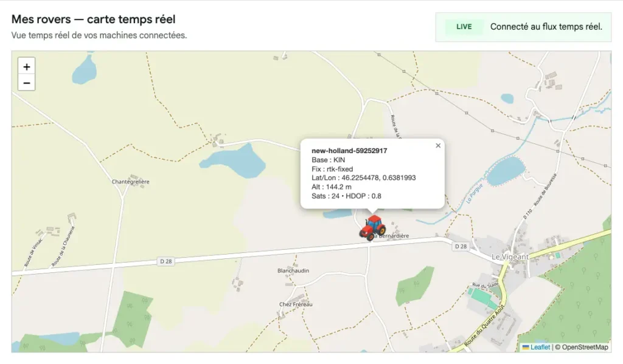Click the Fix rtk-fixed line in popup
The height and width of the screenshot is (364, 623).
click(332, 169)
